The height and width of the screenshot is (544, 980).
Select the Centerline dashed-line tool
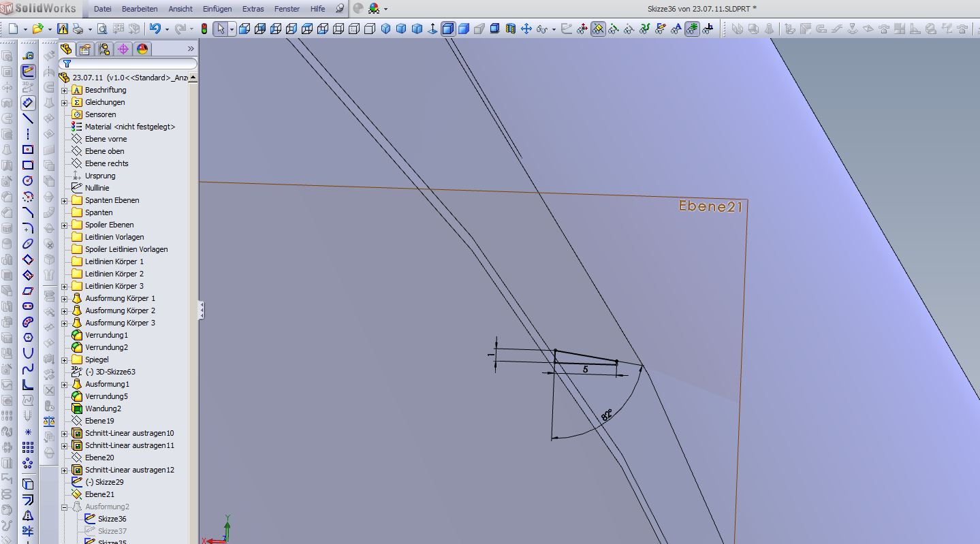point(28,134)
